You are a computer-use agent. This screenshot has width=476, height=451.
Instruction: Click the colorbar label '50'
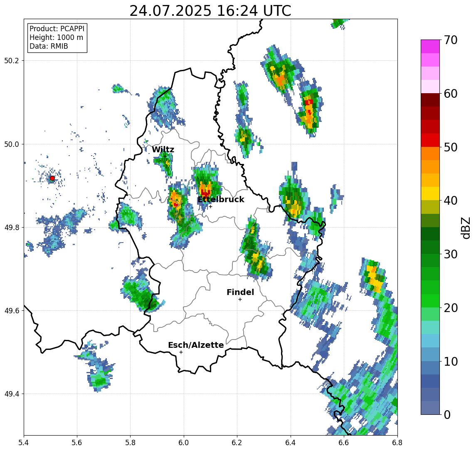click(x=451, y=147)
